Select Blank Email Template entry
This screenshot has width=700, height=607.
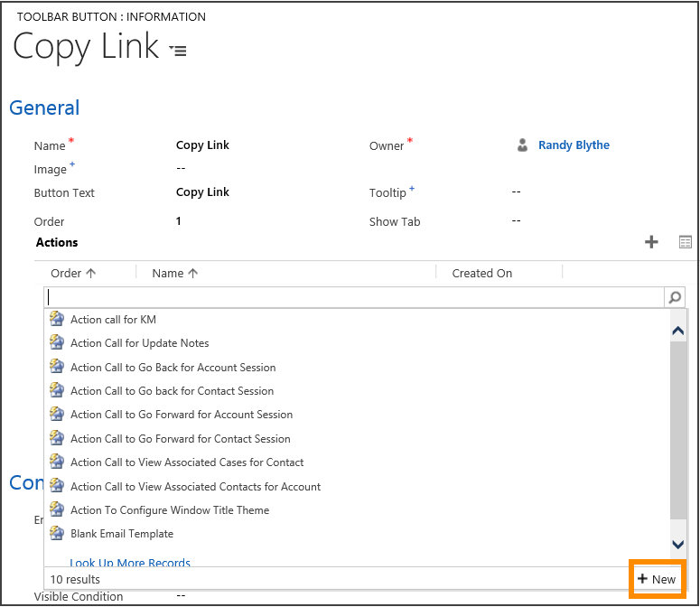[x=122, y=534]
